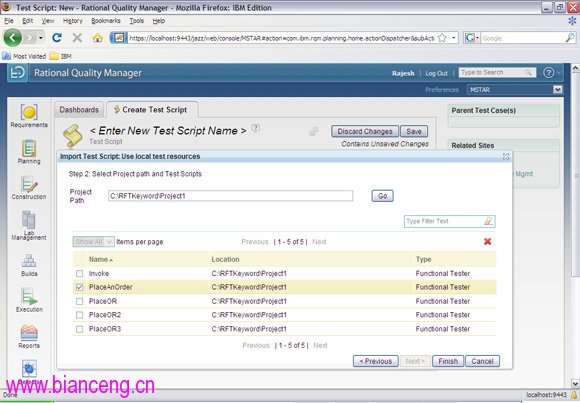This screenshot has height=403, width=580.
Task: Clear filter text with eraser icon
Action: [488, 221]
